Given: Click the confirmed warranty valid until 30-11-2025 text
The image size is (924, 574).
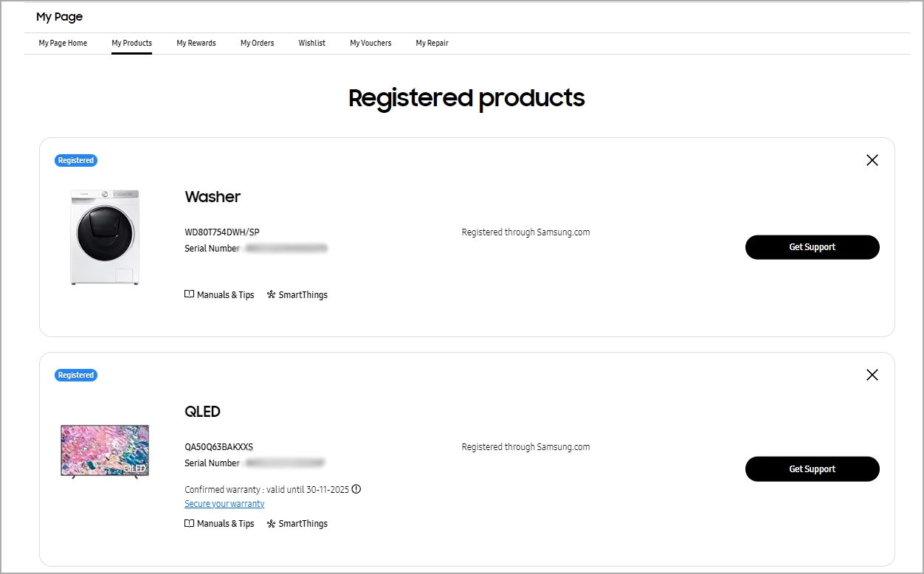Looking at the screenshot, I should pyautogui.click(x=267, y=489).
